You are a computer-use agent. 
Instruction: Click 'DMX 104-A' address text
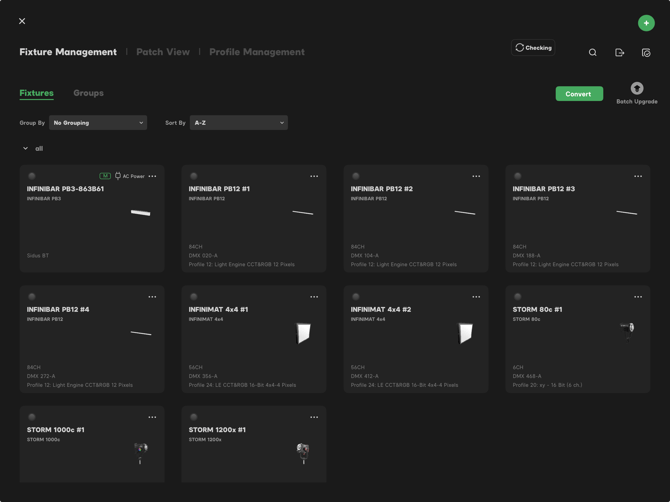point(365,255)
